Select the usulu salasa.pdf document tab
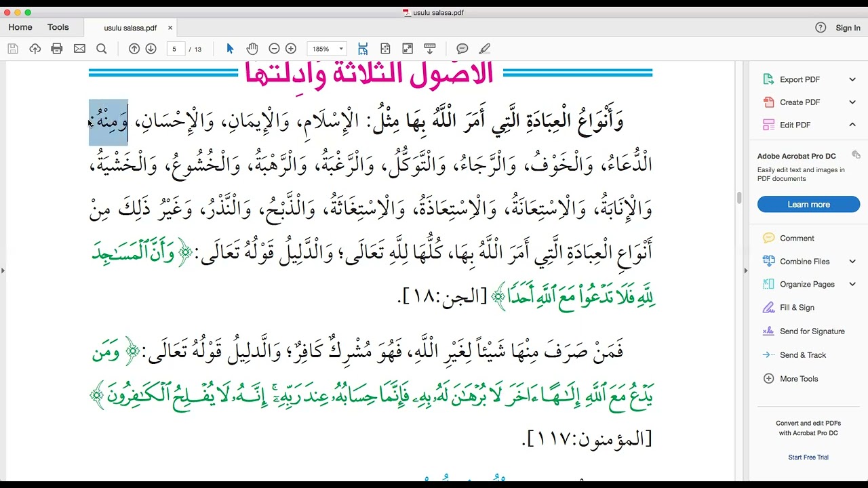 click(130, 28)
